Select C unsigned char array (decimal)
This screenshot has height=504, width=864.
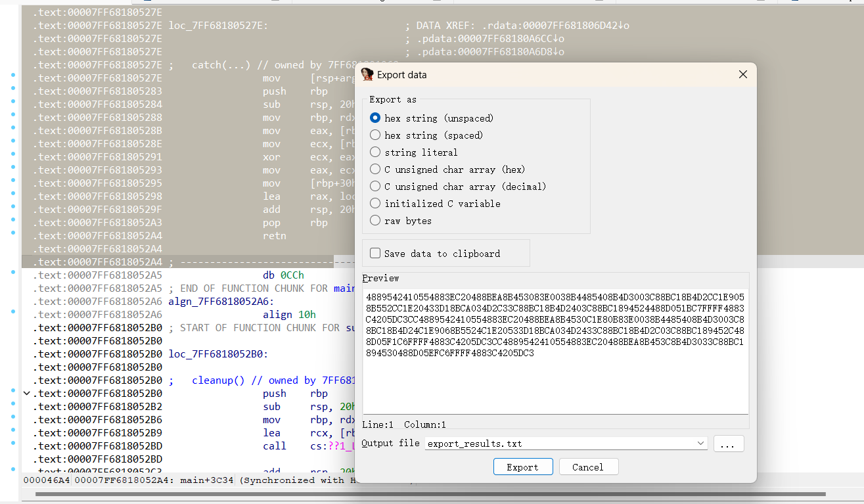click(x=375, y=187)
